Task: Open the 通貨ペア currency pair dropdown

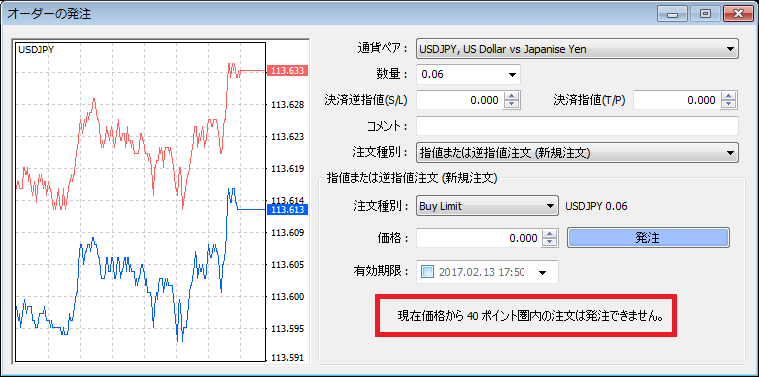Action: 577,49
